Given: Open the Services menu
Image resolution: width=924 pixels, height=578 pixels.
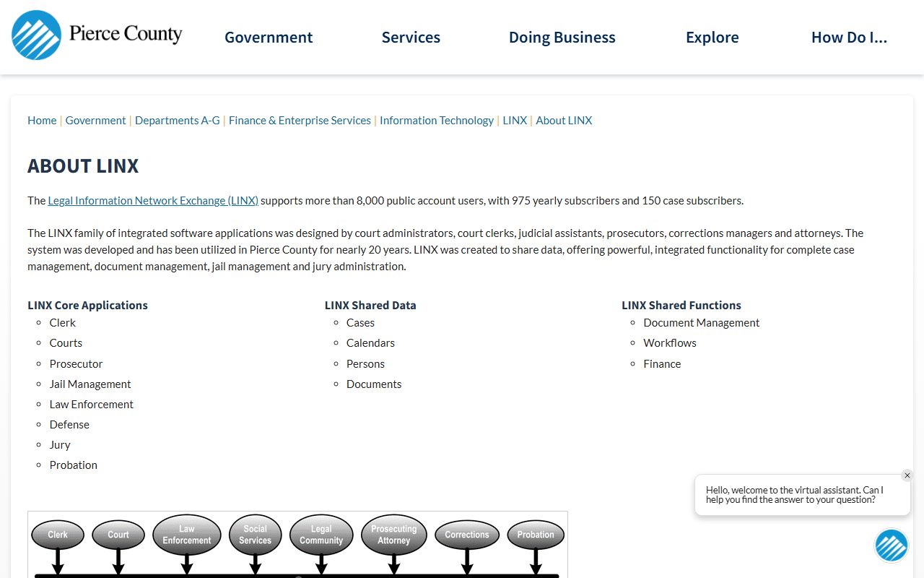Looking at the screenshot, I should click(x=411, y=38).
